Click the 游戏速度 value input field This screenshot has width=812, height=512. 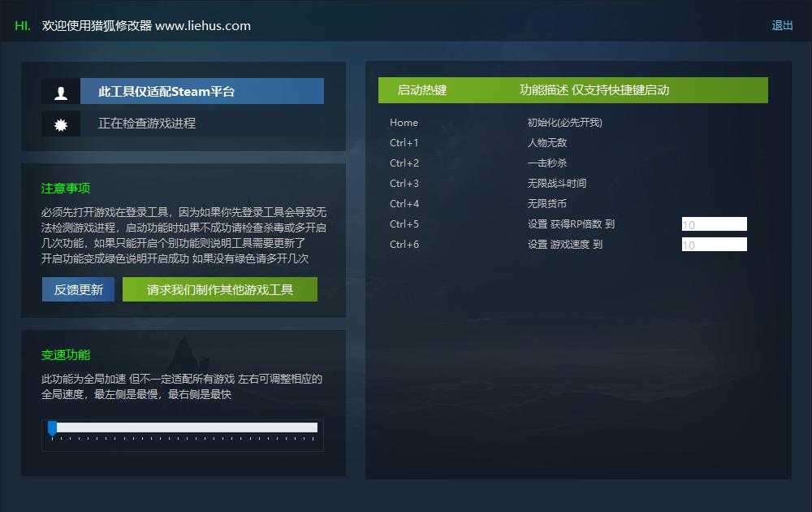click(714, 244)
